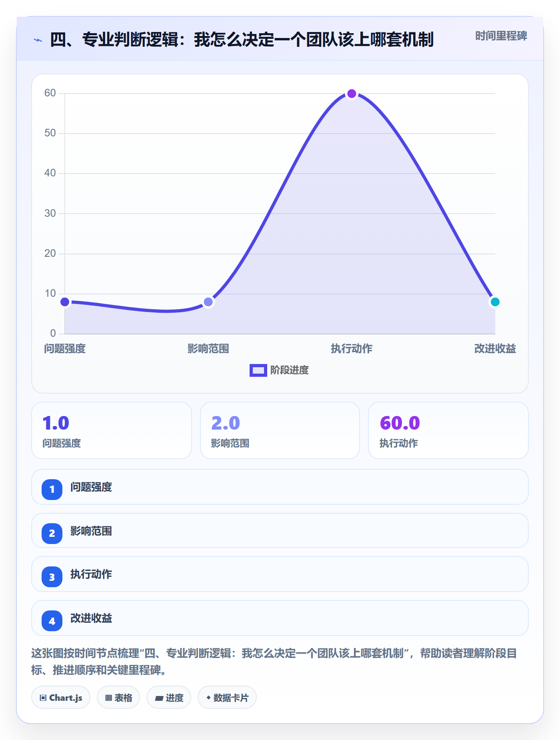The width and height of the screenshot is (560, 740).
Task: Click the number 2 badge for 影响范围
Action: click(52, 533)
